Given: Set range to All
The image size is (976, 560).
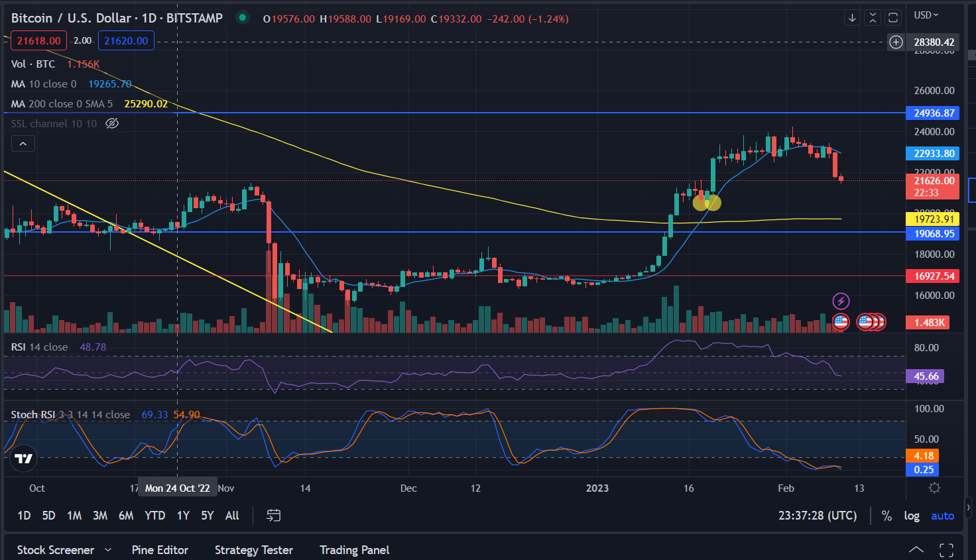Looking at the screenshot, I should coord(232,516).
